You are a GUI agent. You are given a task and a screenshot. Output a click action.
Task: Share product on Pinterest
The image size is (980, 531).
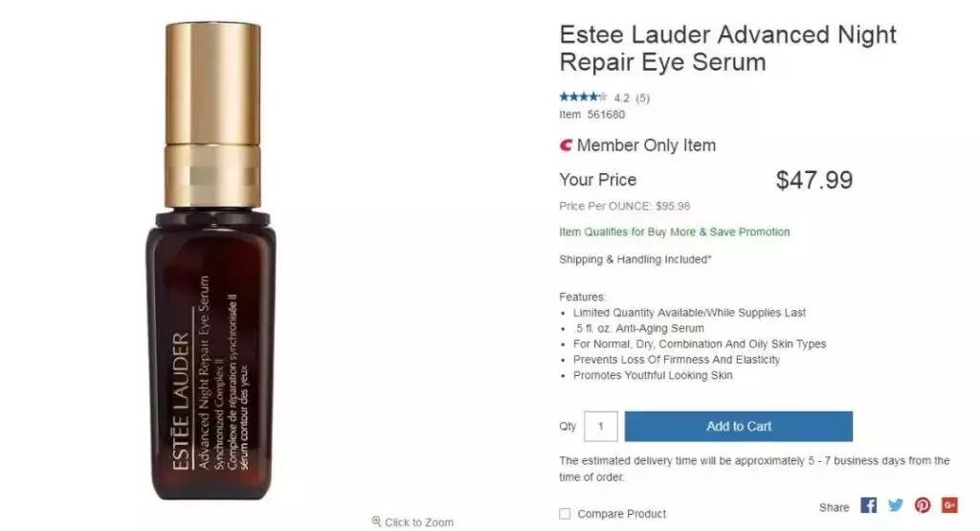(x=923, y=505)
